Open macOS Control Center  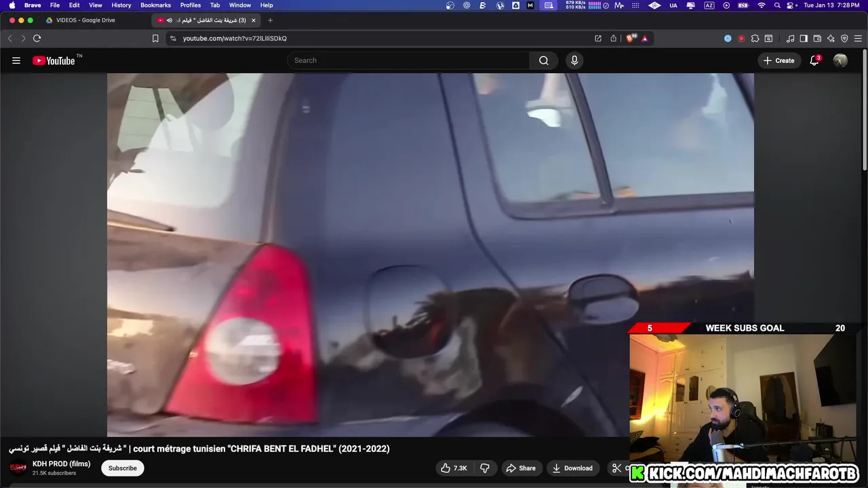(x=791, y=5)
